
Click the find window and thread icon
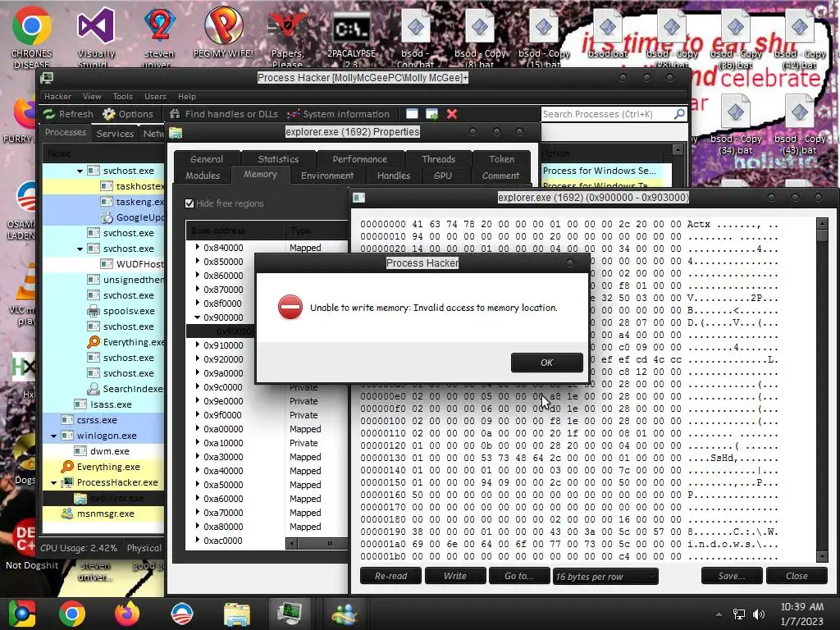(431, 113)
